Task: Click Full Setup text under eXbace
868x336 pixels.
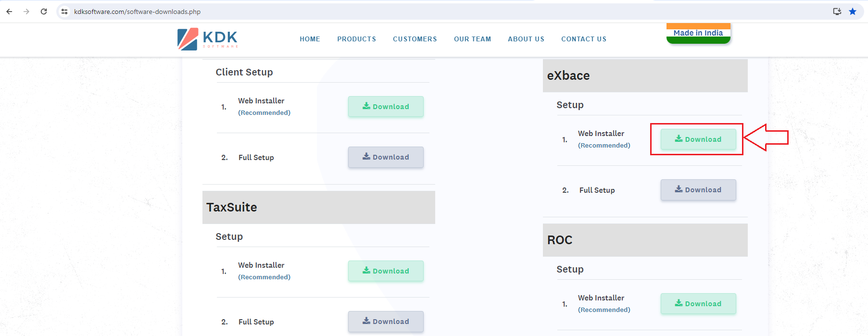Action: pos(597,190)
